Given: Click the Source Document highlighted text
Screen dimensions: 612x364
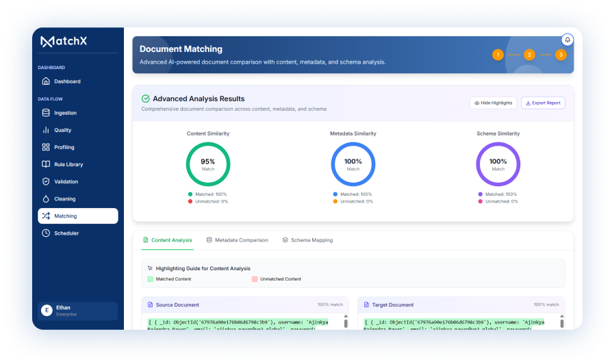Looking at the screenshot, I should coord(238,324).
